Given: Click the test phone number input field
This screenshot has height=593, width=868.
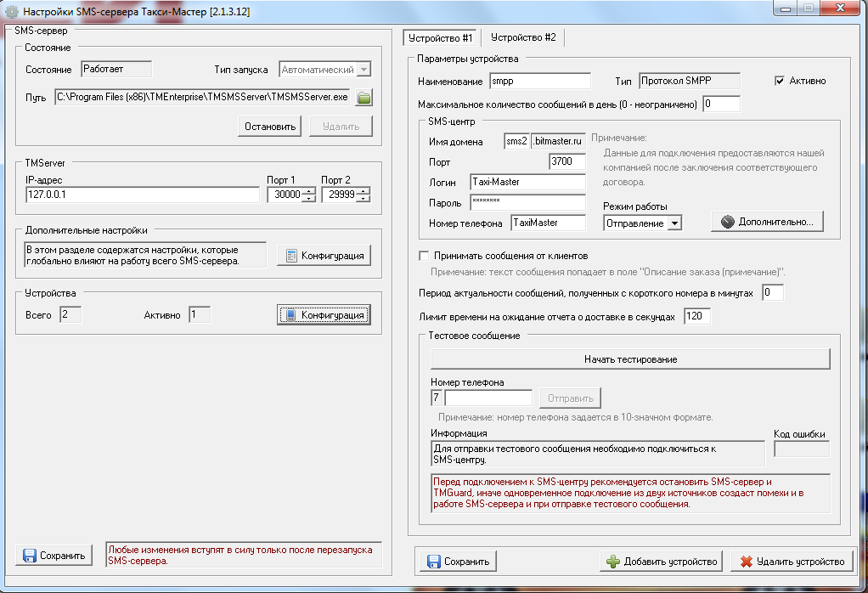Looking at the screenshot, I should [x=488, y=398].
